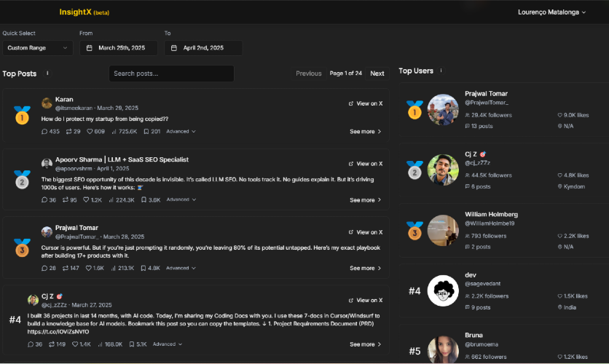Open Prajwal Tomar's post via View on X
This screenshot has height=364, width=609.
(366, 232)
